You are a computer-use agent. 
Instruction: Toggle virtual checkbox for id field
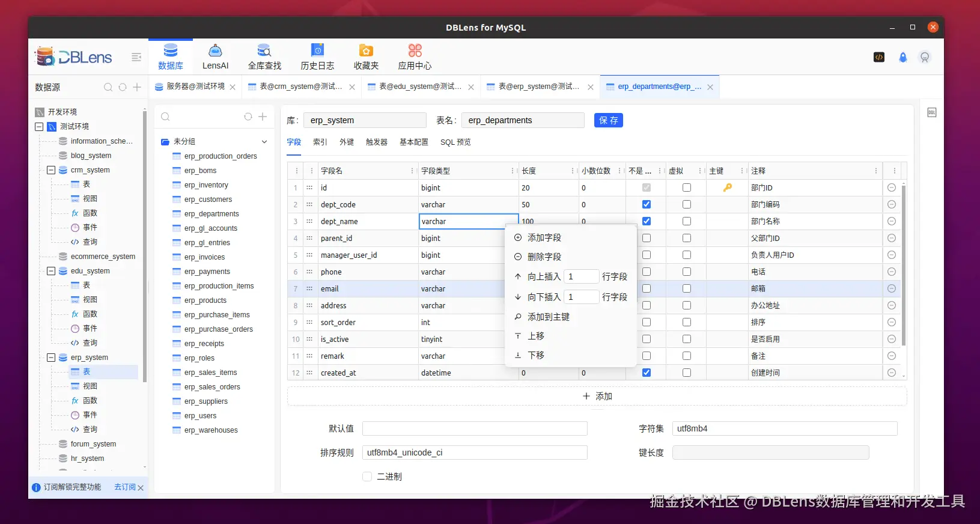click(x=687, y=187)
